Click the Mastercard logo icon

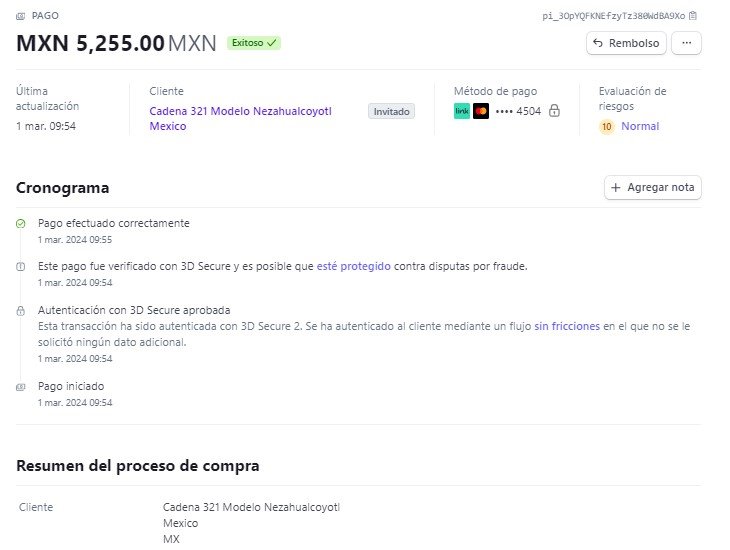481,111
